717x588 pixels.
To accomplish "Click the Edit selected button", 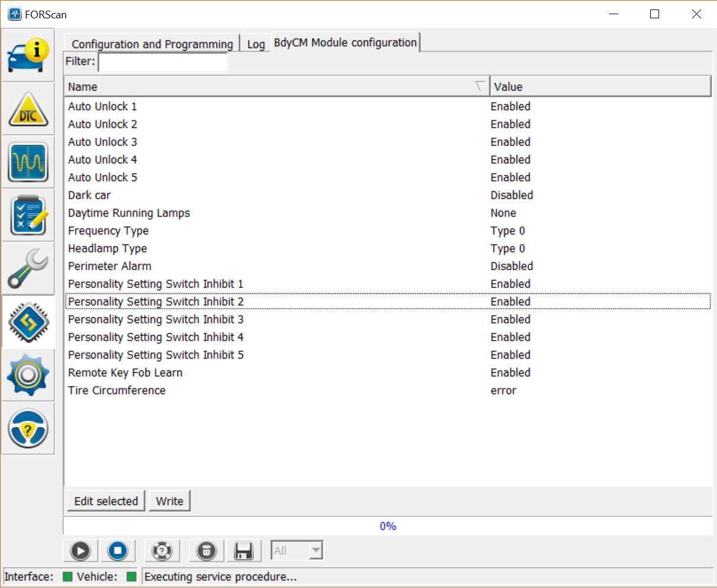I will coord(106,501).
